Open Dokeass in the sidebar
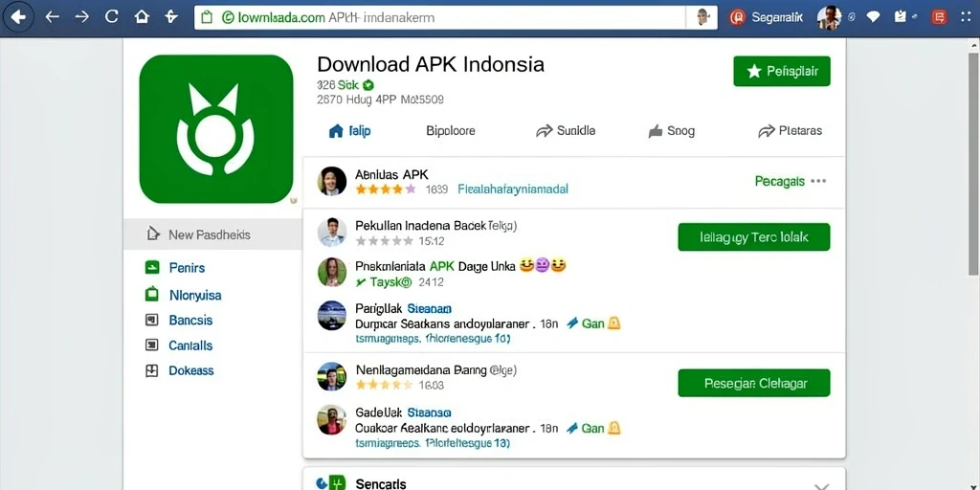 [191, 370]
